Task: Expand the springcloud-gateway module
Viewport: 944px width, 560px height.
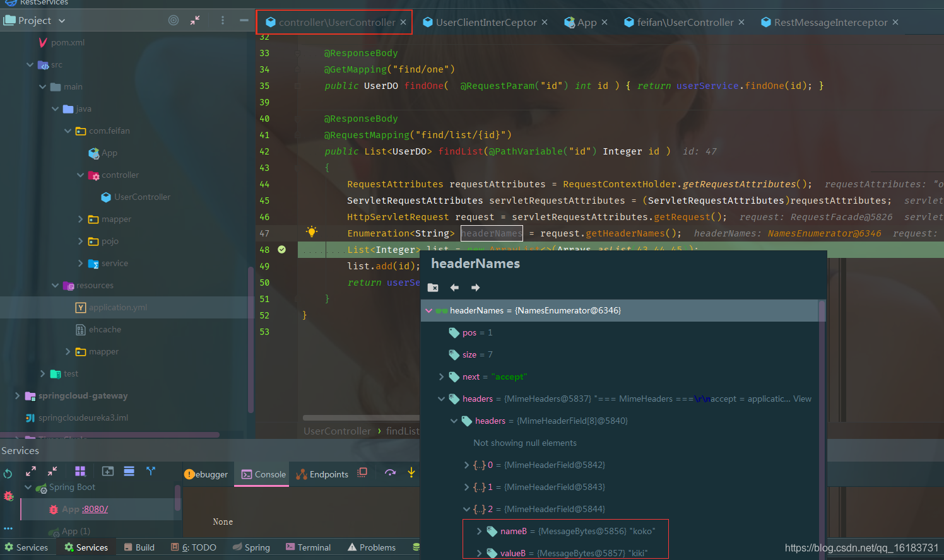Action: point(17,395)
